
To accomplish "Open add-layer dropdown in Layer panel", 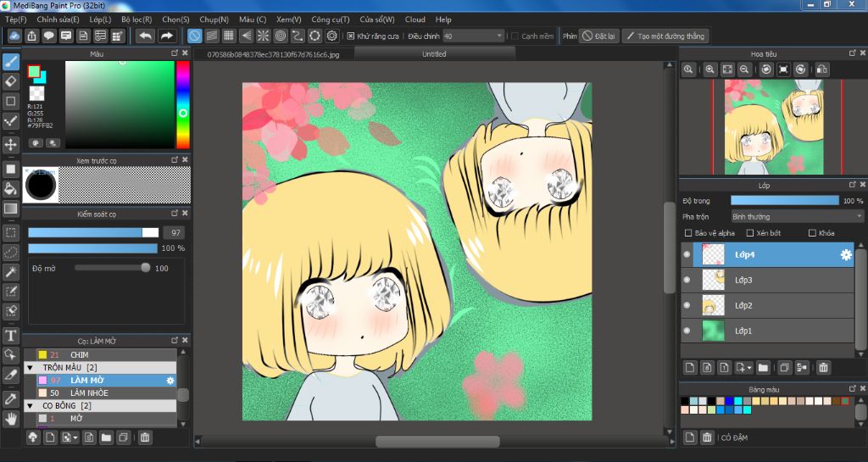I will click(x=743, y=367).
